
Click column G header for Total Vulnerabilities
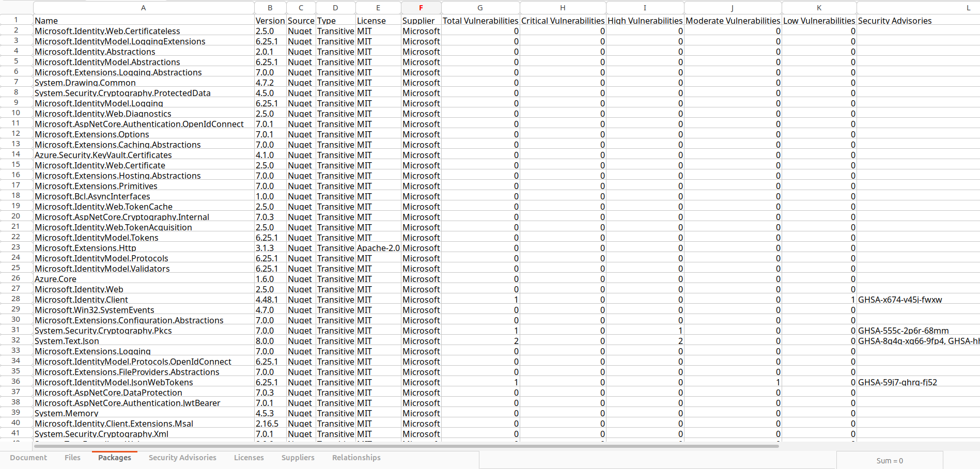pos(480,8)
